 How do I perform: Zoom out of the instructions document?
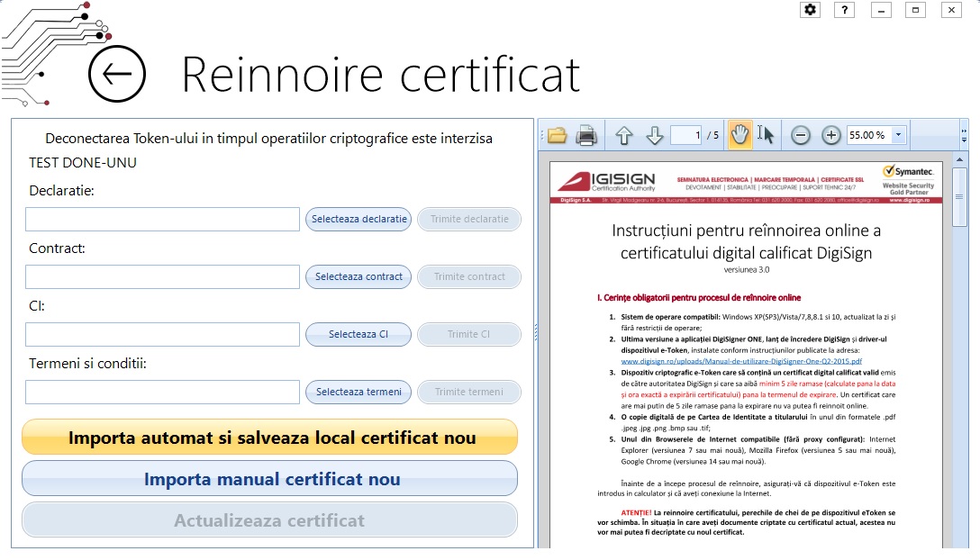pyautogui.click(x=801, y=134)
